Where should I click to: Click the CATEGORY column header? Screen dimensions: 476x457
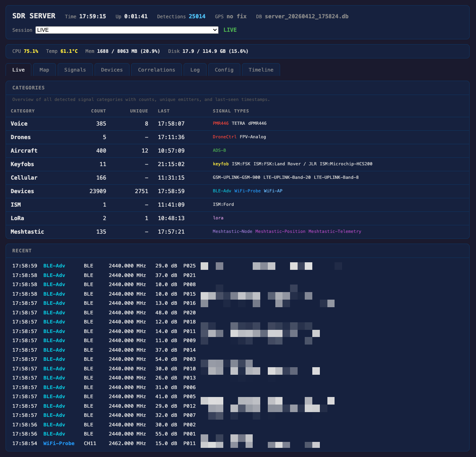pyautogui.click(x=23, y=111)
